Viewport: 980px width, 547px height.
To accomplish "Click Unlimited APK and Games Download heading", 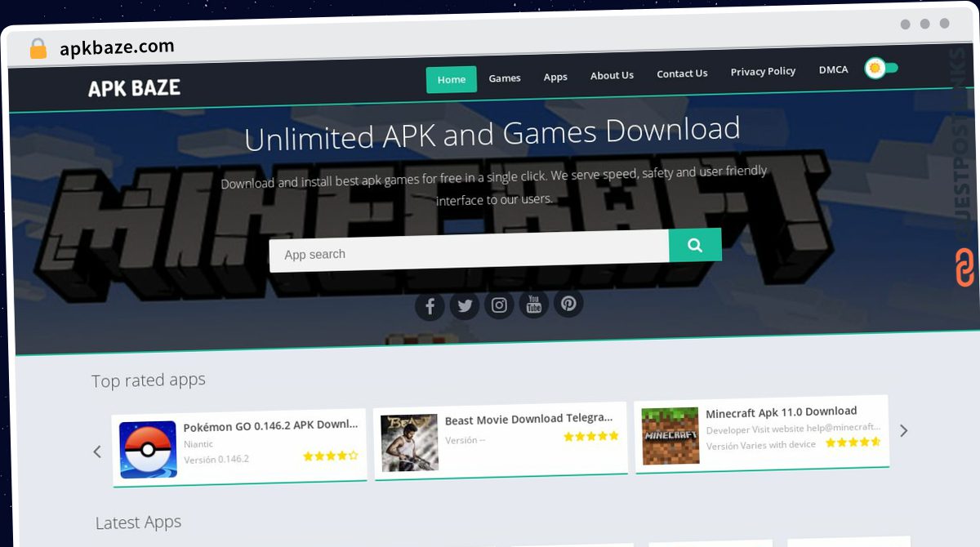I will pyautogui.click(x=492, y=135).
